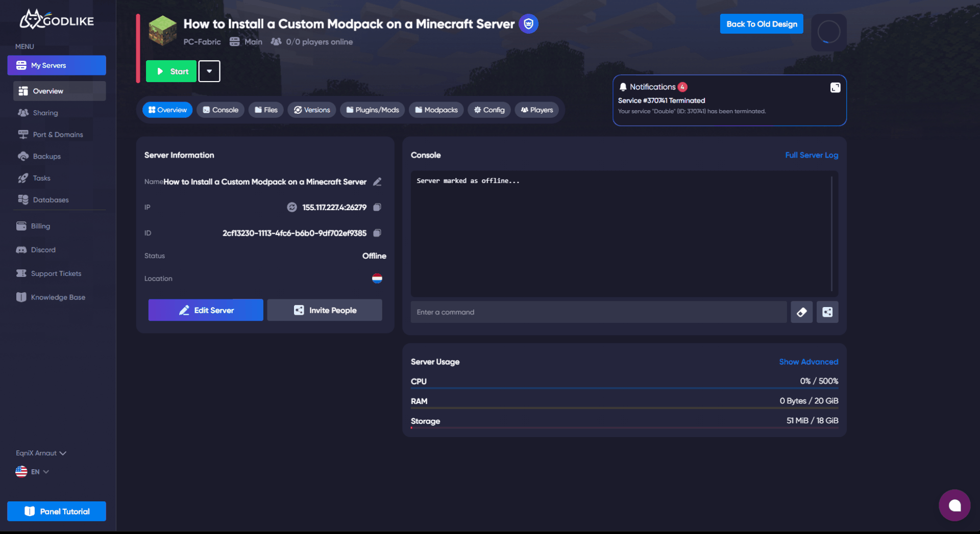Open the EN language dropdown
The height and width of the screenshot is (534, 980).
pyautogui.click(x=33, y=471)
